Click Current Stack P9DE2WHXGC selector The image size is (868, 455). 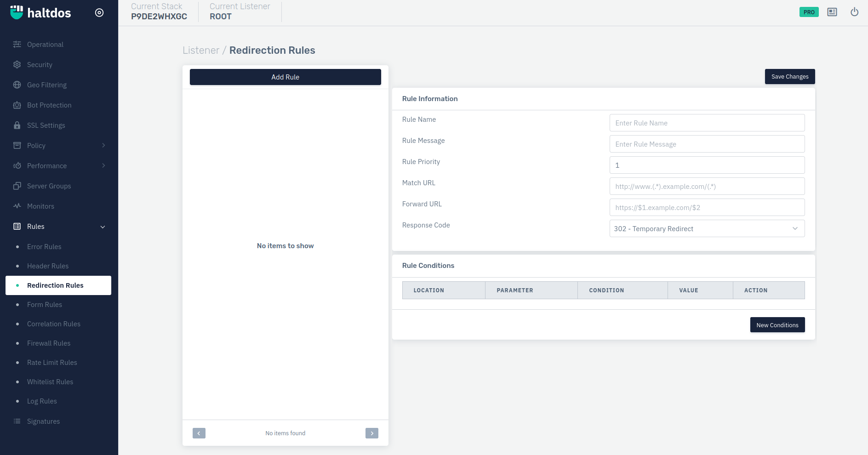coord(159,11)
